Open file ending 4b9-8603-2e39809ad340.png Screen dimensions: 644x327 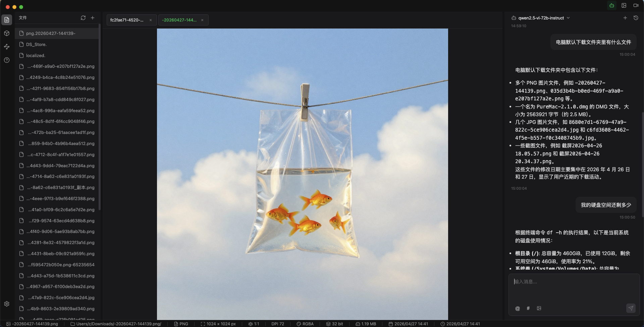pos(57,309)
